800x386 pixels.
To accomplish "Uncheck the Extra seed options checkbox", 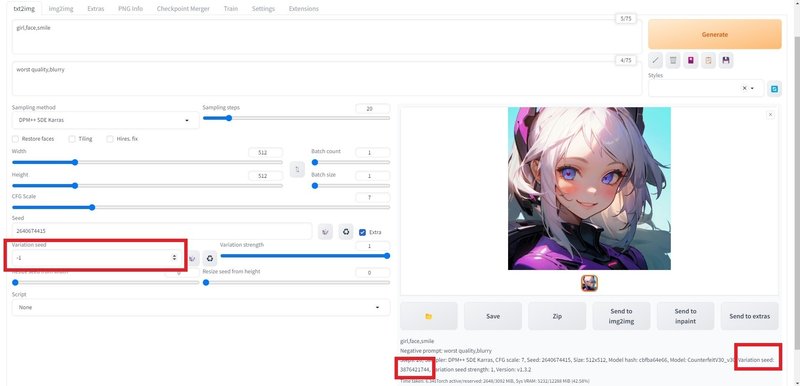I will click(362, 232).
